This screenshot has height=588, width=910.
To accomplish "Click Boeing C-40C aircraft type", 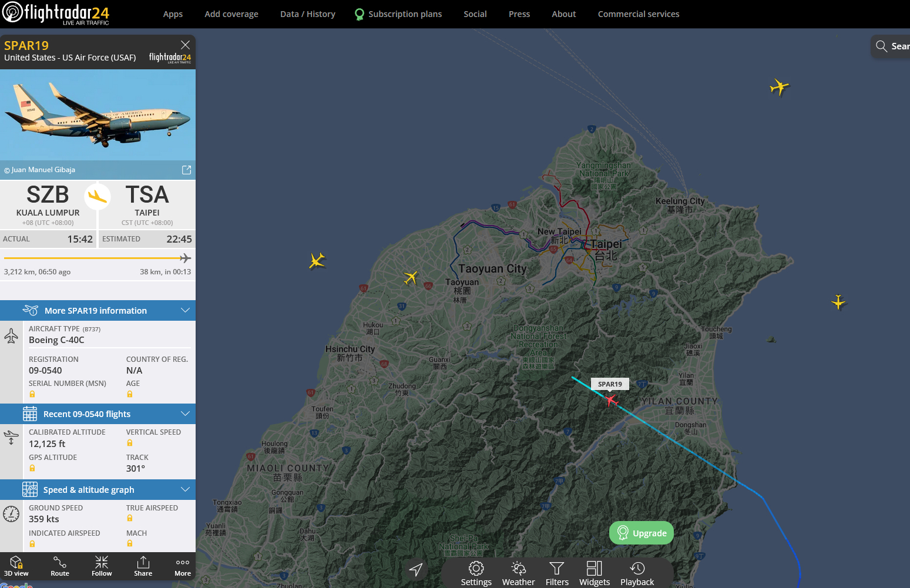I will 56,340.
